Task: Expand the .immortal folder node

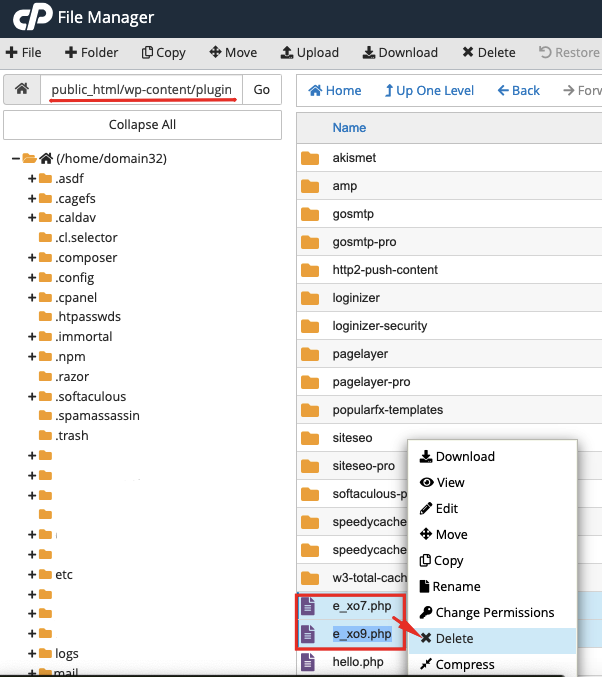Action: [x=32, y=336]
